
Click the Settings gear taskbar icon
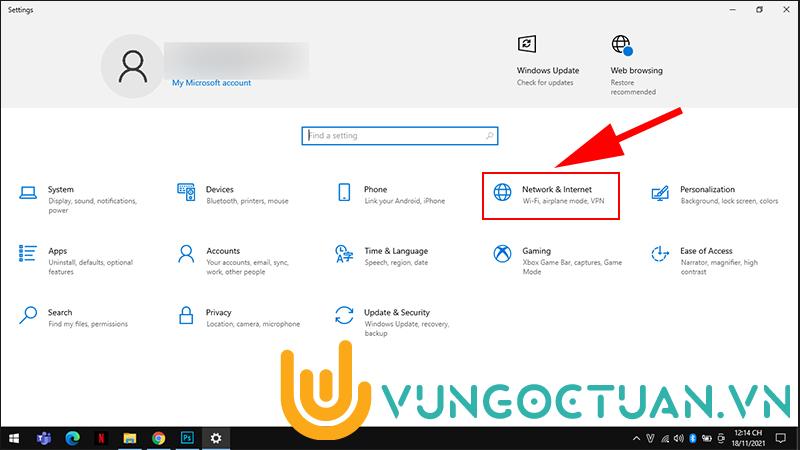tap(216, 438)
